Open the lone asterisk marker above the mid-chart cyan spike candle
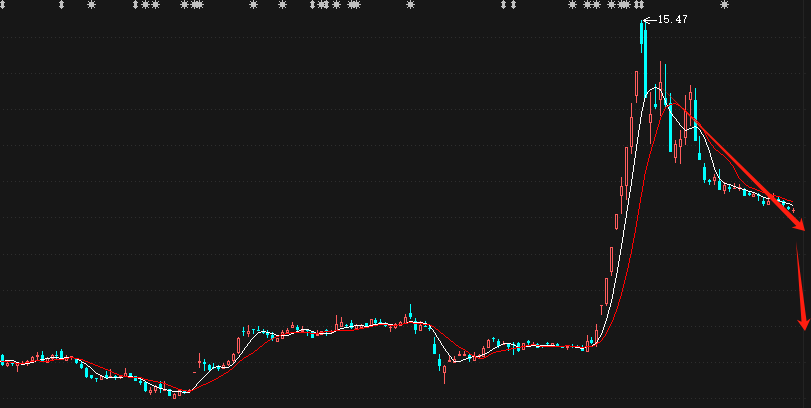 (411, 5)
